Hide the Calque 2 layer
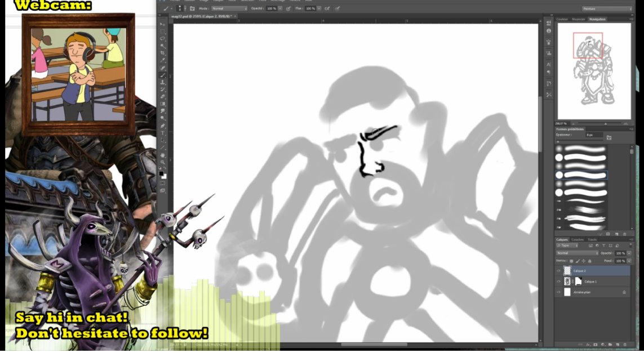Screen dimensions: 644x353 click(x=558, y=271)
